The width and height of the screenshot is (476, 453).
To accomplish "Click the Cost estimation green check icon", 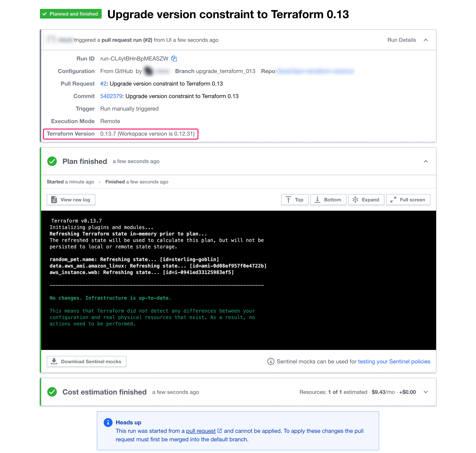I will coord(52,392).
